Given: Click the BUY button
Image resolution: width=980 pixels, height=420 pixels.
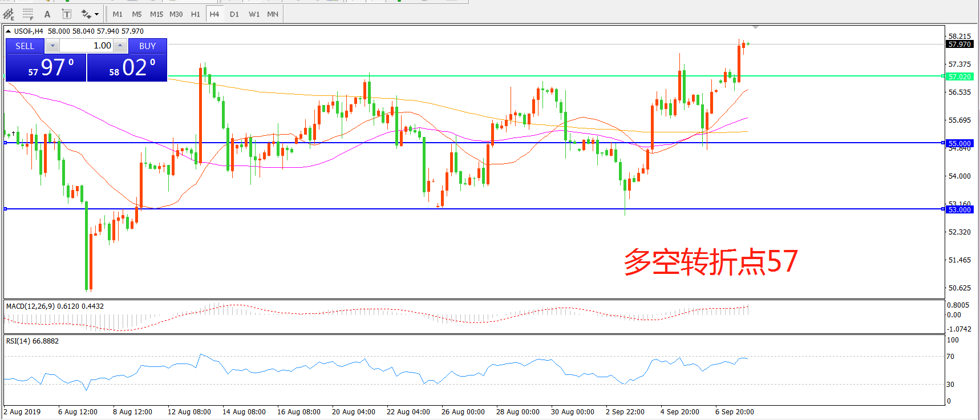Looking at the screenshot, I should point(147,46).
